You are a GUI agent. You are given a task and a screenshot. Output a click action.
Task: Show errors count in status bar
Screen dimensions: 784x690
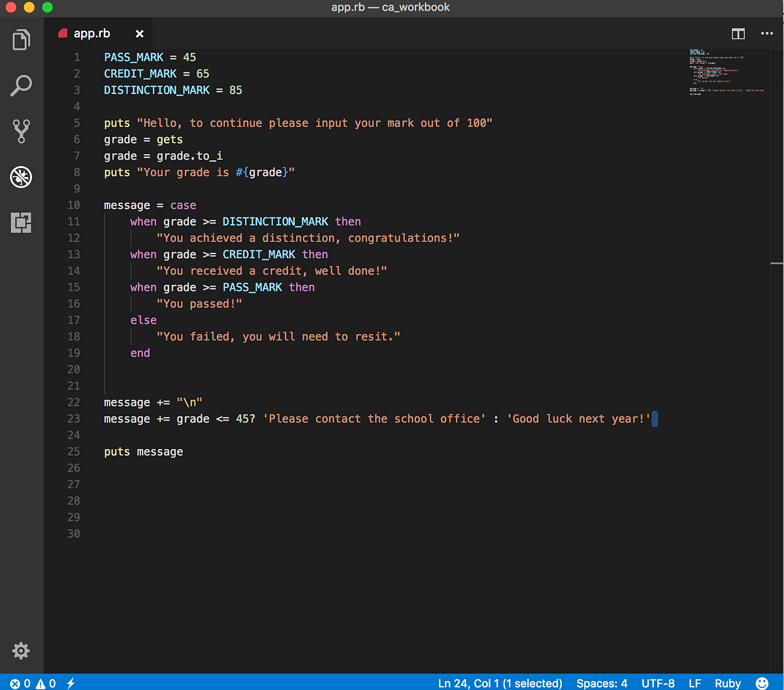[20, 683]
